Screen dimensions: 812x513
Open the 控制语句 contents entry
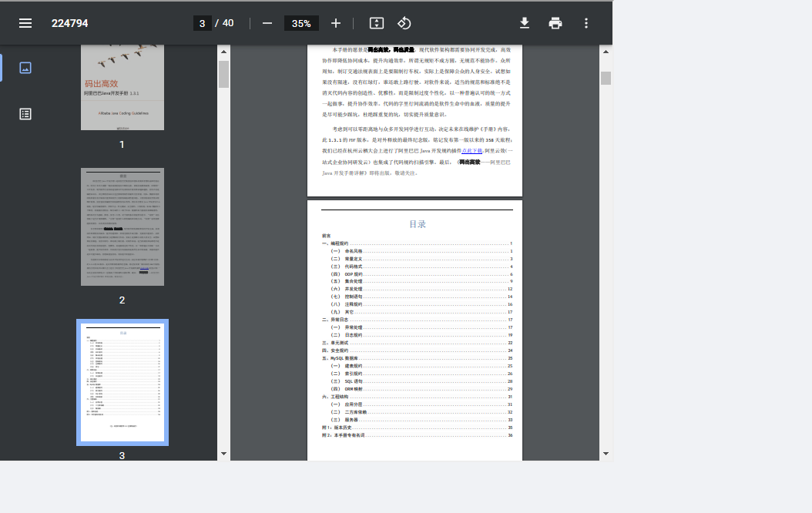(x=421, y=297)
